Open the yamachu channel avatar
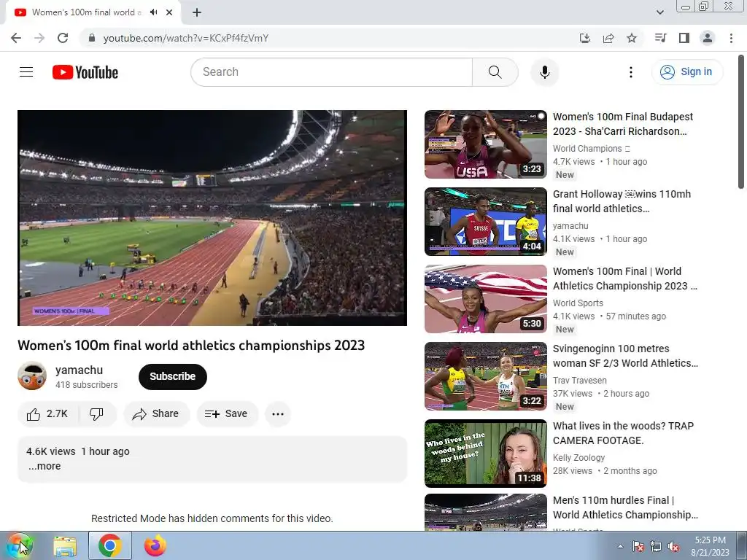This screenshot has height=560, width=747. [x=32, y=376]
